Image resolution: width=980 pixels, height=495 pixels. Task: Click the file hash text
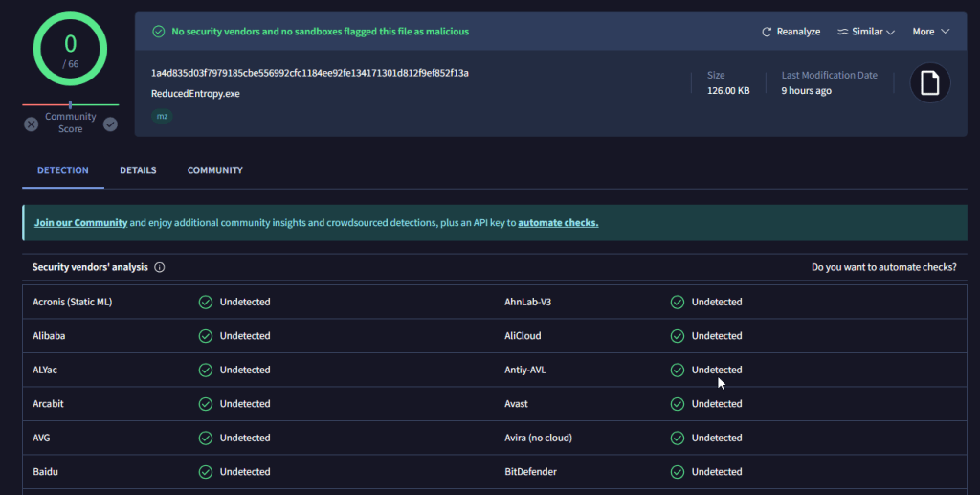click(309, 73)
